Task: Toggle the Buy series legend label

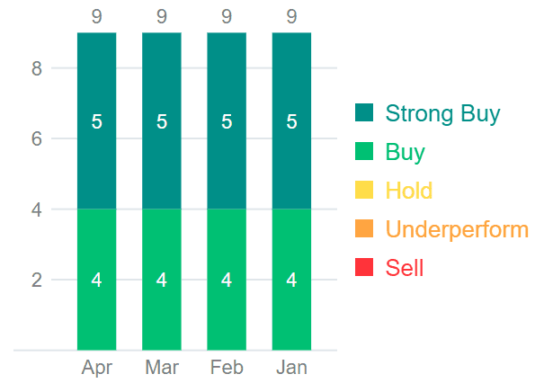Action: (405, 152)
